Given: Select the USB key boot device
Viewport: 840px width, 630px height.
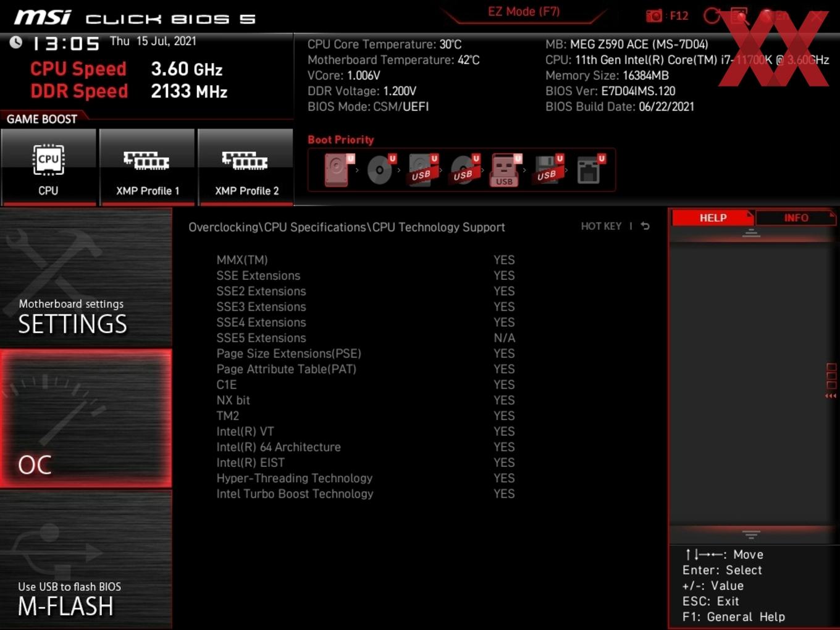Looking at the screenshot, I should tap(506, 170).
